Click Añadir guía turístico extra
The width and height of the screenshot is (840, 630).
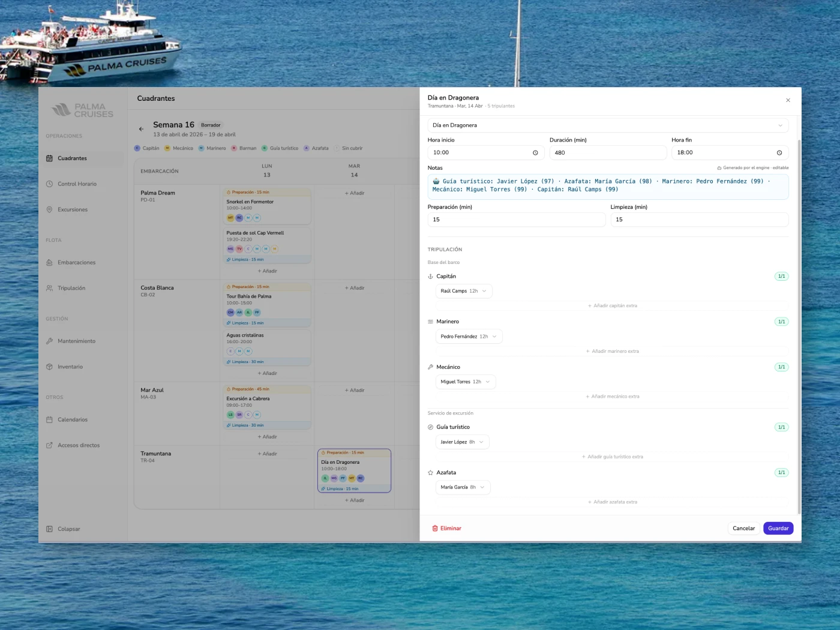(x=612, y=457)
